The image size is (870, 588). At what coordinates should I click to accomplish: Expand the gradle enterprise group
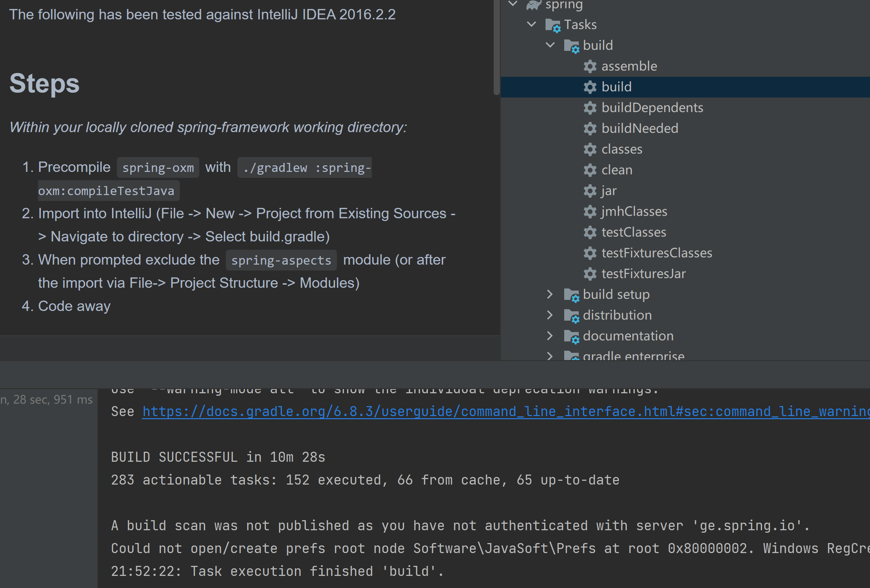550,356
